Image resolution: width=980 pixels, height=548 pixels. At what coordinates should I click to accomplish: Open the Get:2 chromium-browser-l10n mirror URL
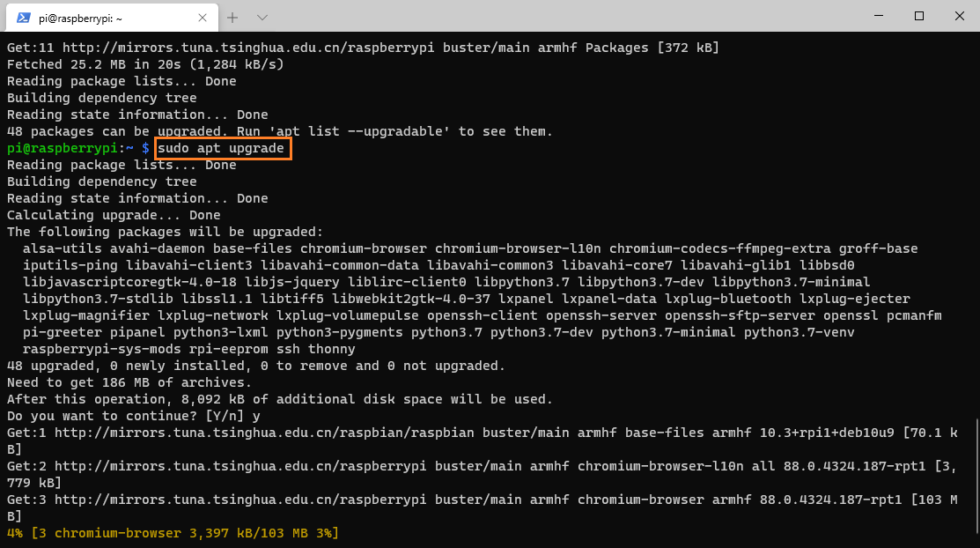[240, 466]
